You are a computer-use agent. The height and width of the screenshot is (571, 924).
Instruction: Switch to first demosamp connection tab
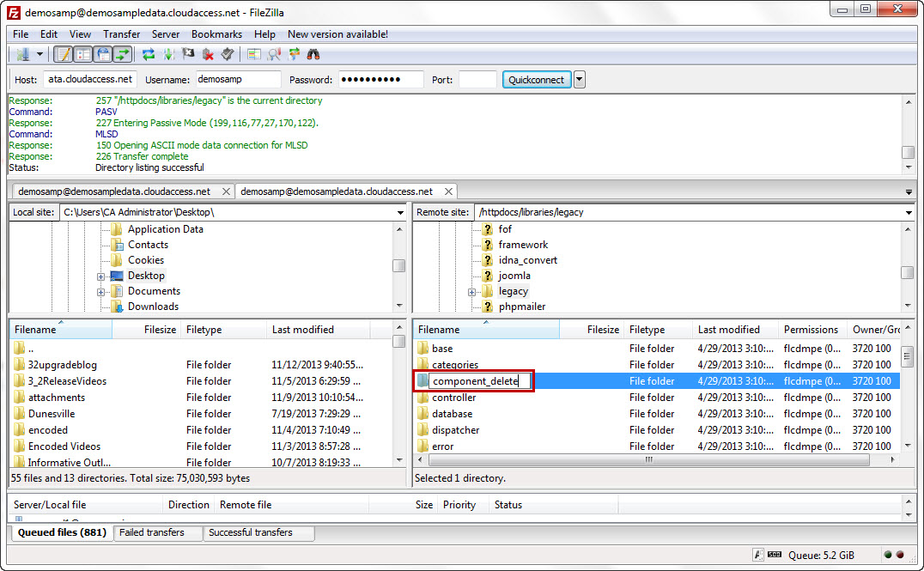point(114,191)
